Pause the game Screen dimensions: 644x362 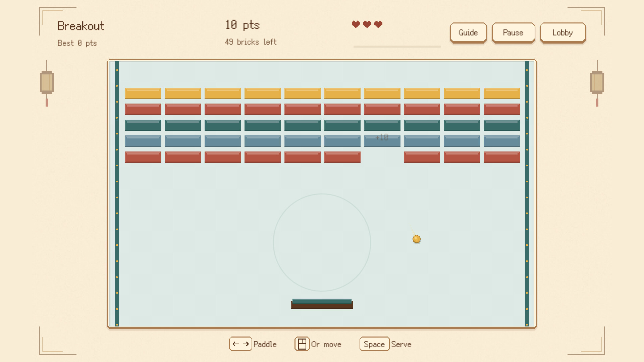(x=513, y=33)
